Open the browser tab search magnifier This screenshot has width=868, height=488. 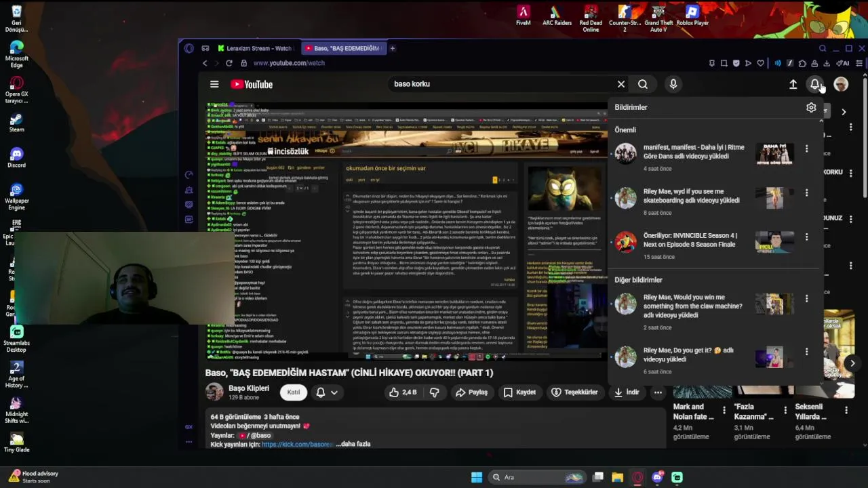(823, 48)
